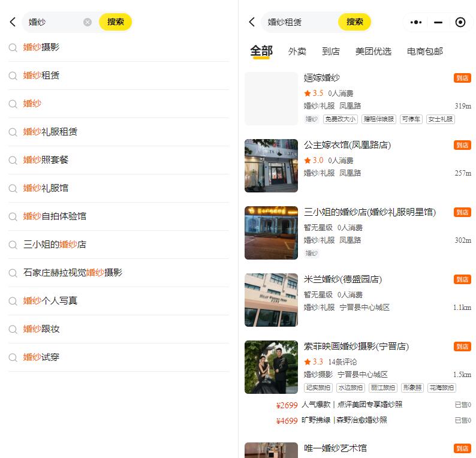Click the 女士礼服 tag
The width and height of the screenshot is (476, 458).
coord(441,119)
